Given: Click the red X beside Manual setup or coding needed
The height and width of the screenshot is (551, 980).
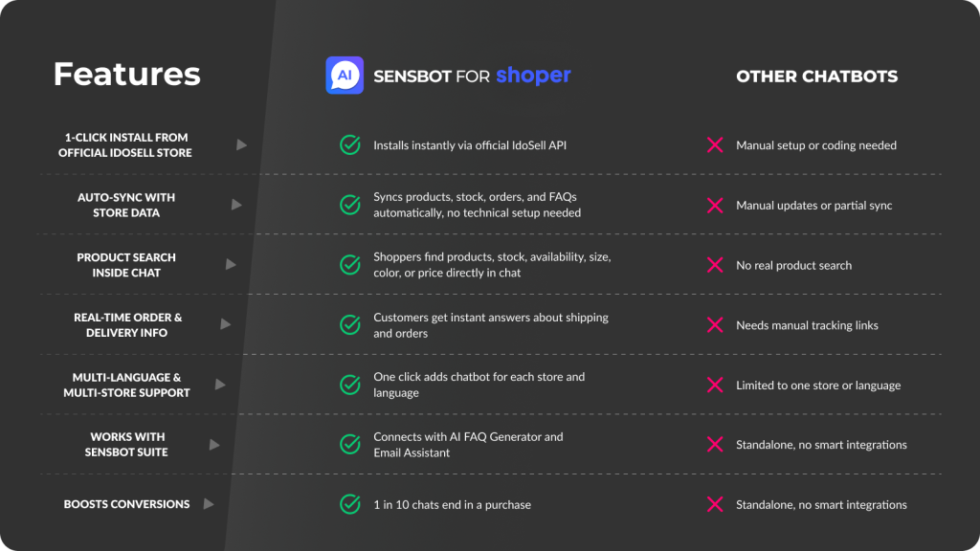Looking at the screenshot, I should [714, 145].
